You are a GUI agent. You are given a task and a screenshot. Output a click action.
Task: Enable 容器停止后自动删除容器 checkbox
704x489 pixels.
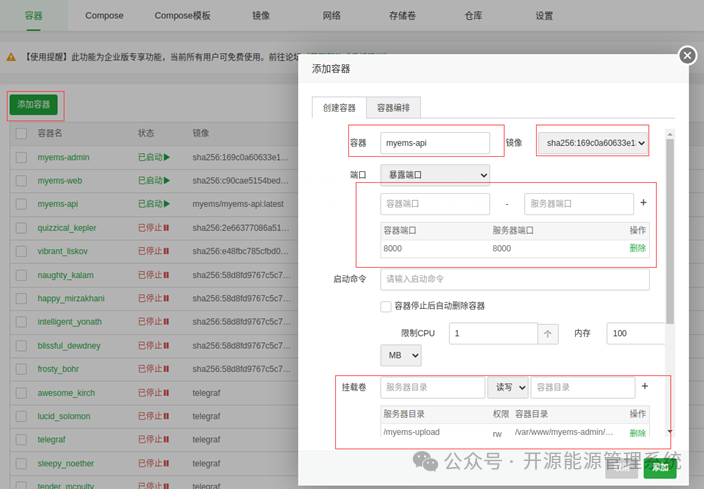(x=386, y=306)
